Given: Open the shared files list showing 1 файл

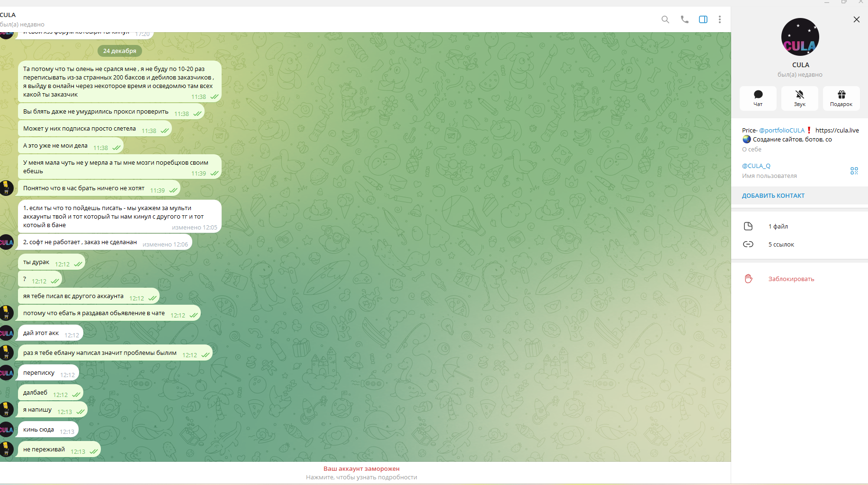Looking at the screenshot, I should pyautogui.click(x=800, y=226).
